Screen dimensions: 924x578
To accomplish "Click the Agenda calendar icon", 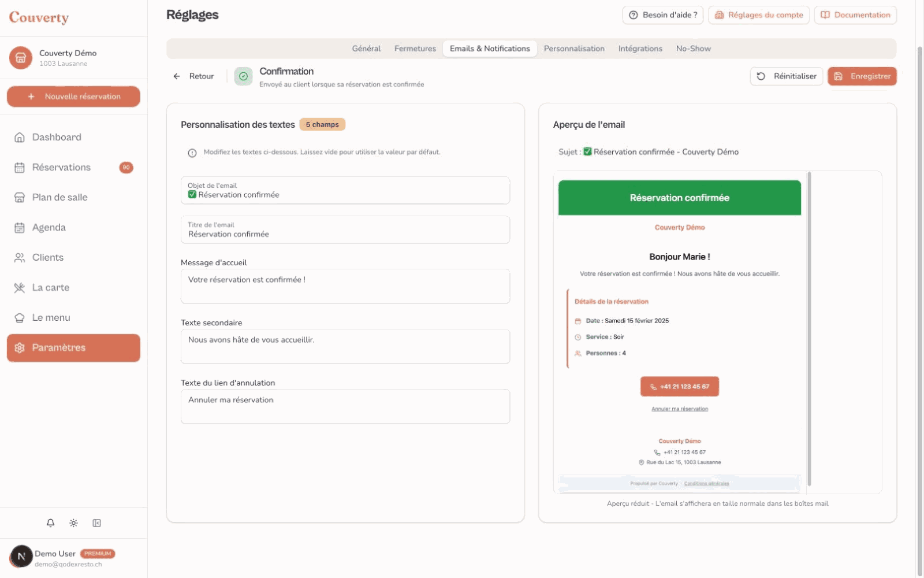I will [20, 228].
